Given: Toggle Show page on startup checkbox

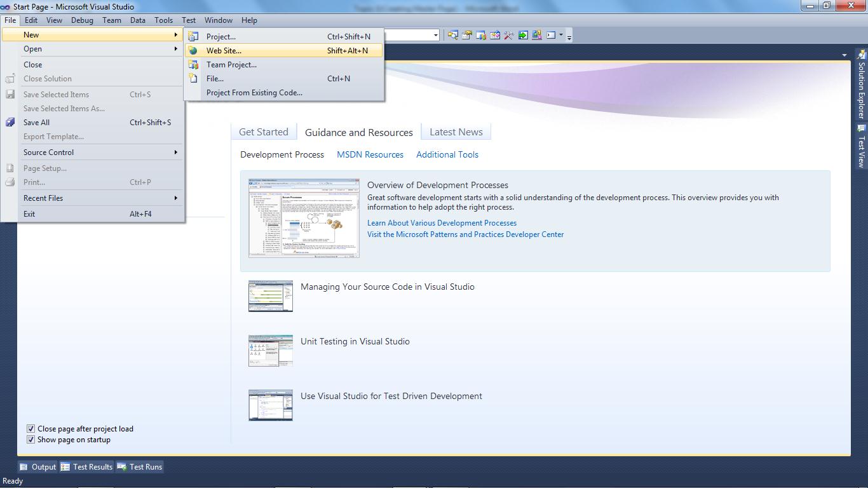Looking at the screenshot, I should click(31, 440).
